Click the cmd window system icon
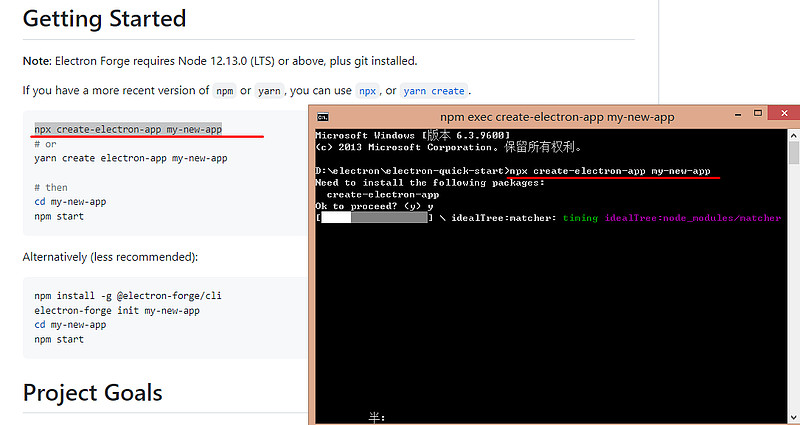Screen dimensions: 800x425 pos(322,117)
